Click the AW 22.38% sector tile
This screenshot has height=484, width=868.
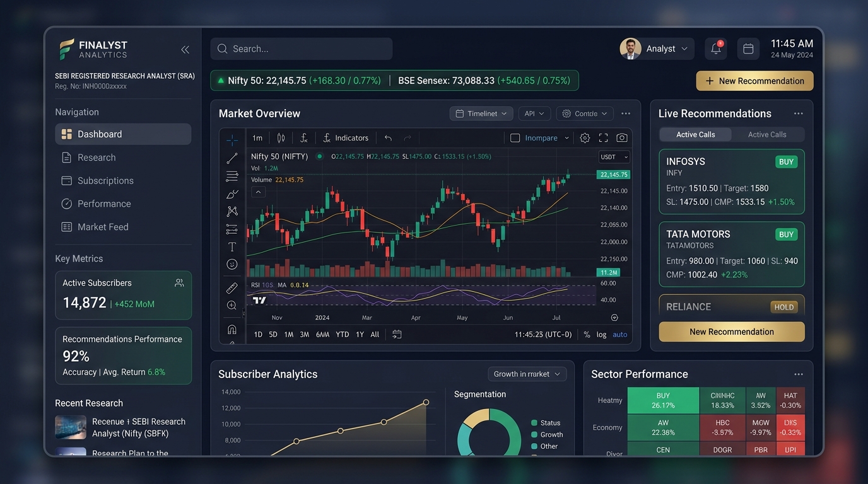click(663, 427)
